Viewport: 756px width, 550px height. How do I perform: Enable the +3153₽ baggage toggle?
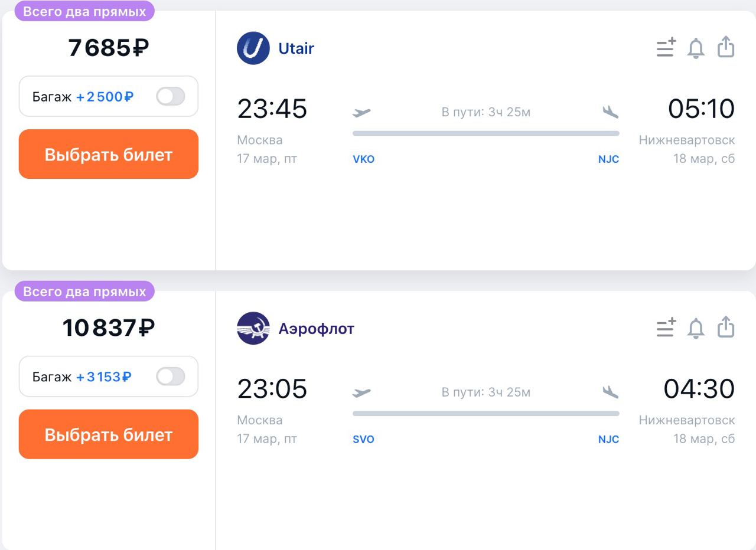coord(171,377)
